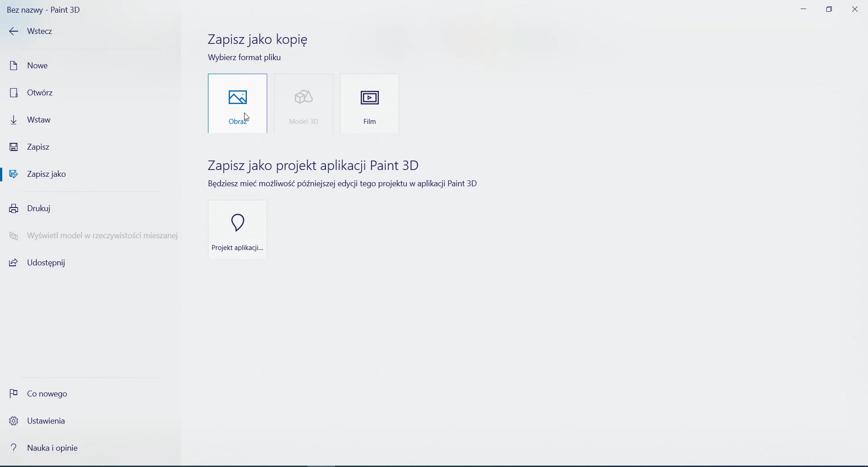The image size is (868, 467).
Task: Choose the Obraz image format tile
Action: coord(238,104)
